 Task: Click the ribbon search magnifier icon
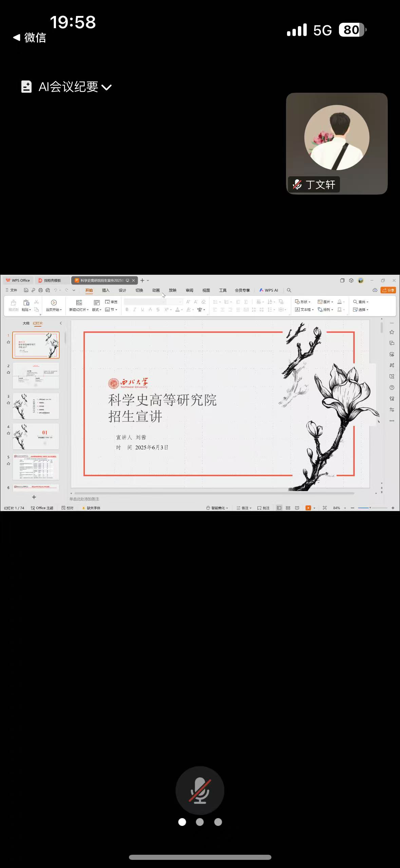(x=289, y=290)
